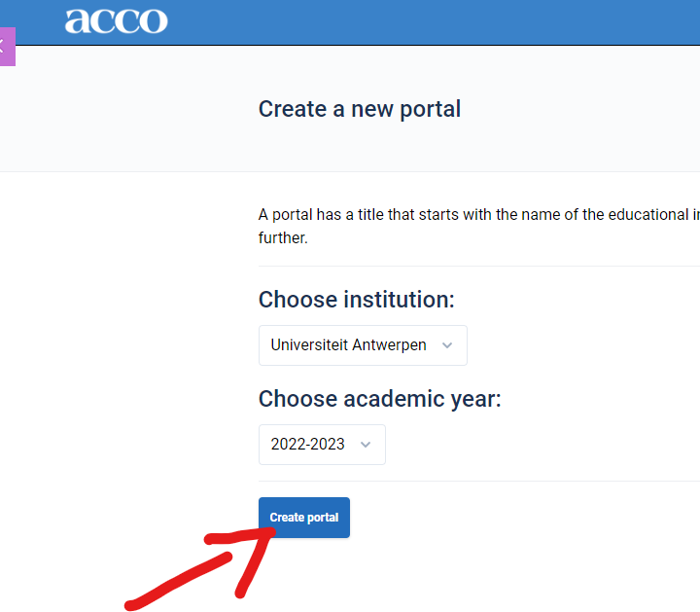
Task: Click the 'Create a new portal' heading
Action: point(360,109)
